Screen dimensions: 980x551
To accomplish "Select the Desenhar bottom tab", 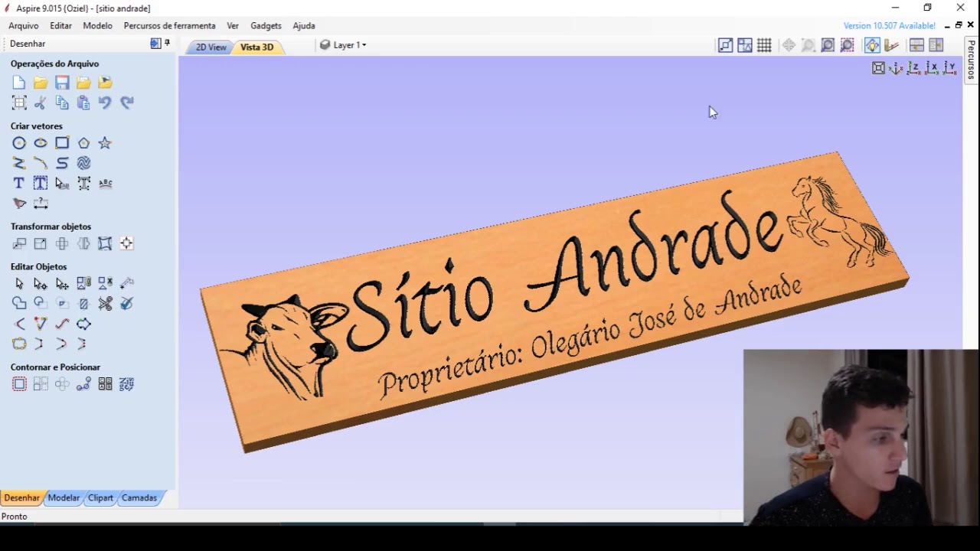I will point(21,498).
